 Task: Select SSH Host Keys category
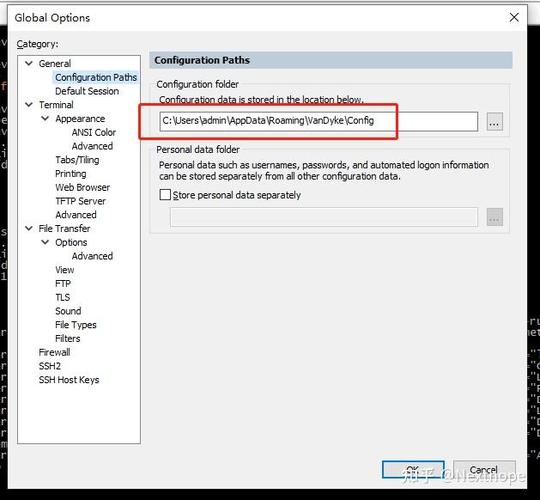pos(69,380)
